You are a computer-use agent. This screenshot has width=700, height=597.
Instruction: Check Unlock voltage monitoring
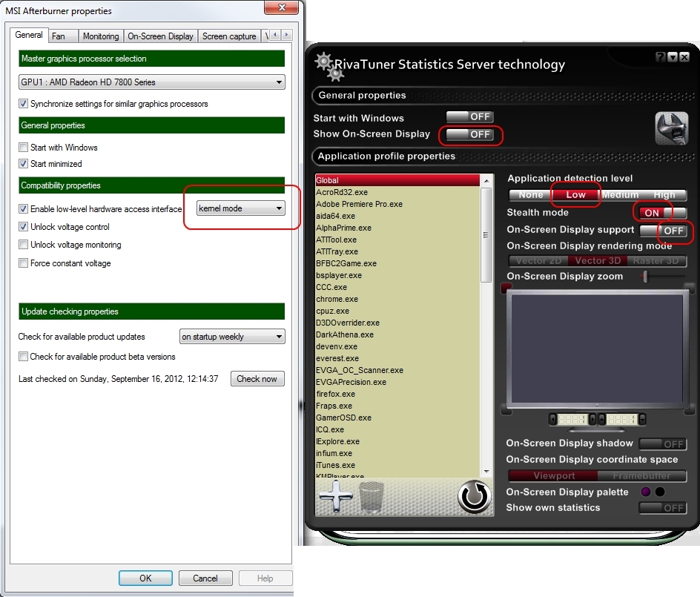tap(23, 245)
